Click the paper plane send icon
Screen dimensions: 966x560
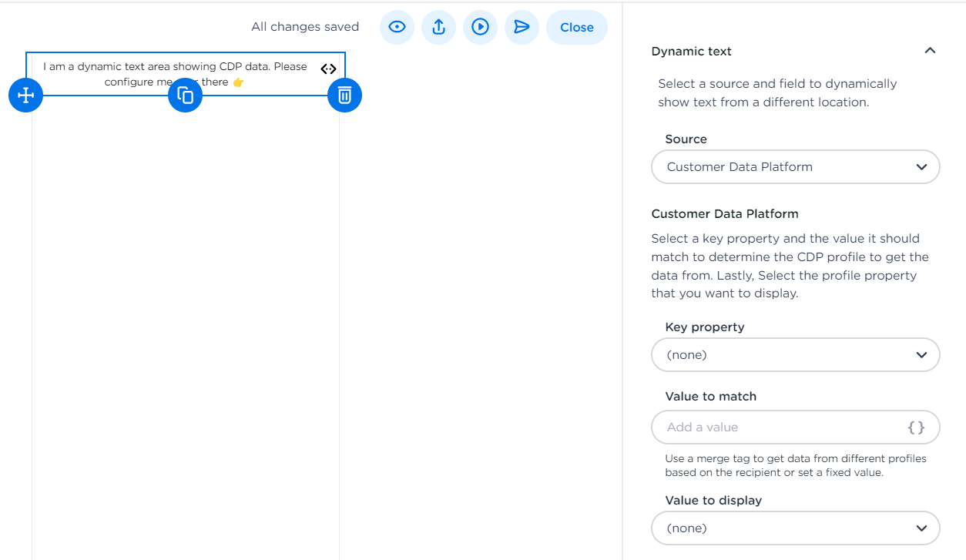(522, 27)
